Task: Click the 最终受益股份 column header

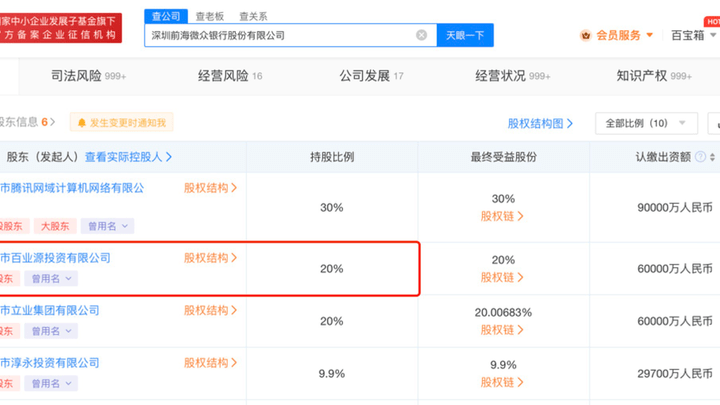Action: (503, 157)
